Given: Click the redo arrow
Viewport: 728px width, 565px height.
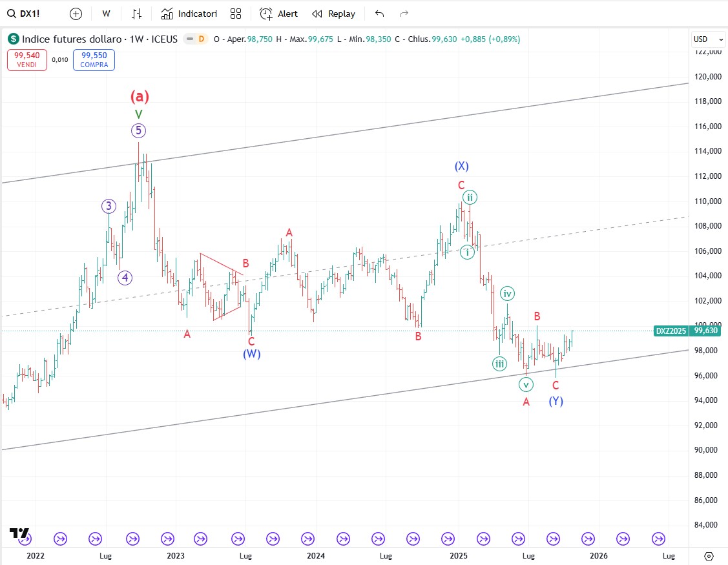Looking at the screenshot, I should coord(404,14).
